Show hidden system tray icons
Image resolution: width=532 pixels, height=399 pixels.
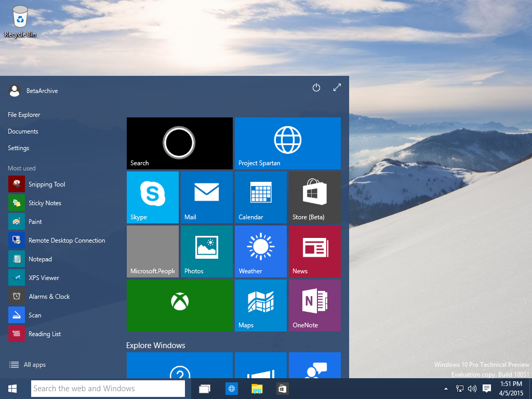click(446, 389)
